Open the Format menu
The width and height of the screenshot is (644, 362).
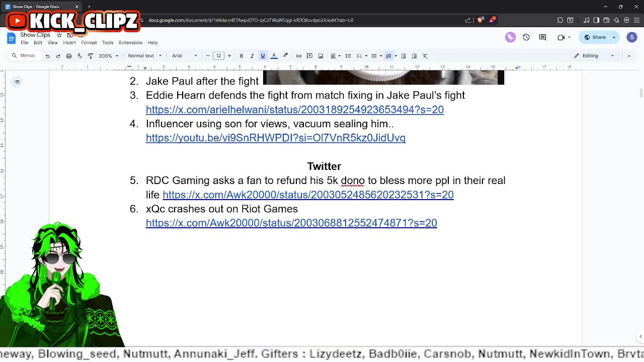click(89, 43)
